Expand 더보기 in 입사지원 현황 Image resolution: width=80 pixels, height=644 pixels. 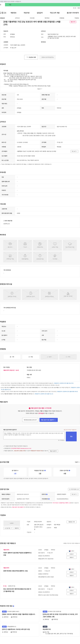pos(77,462)
